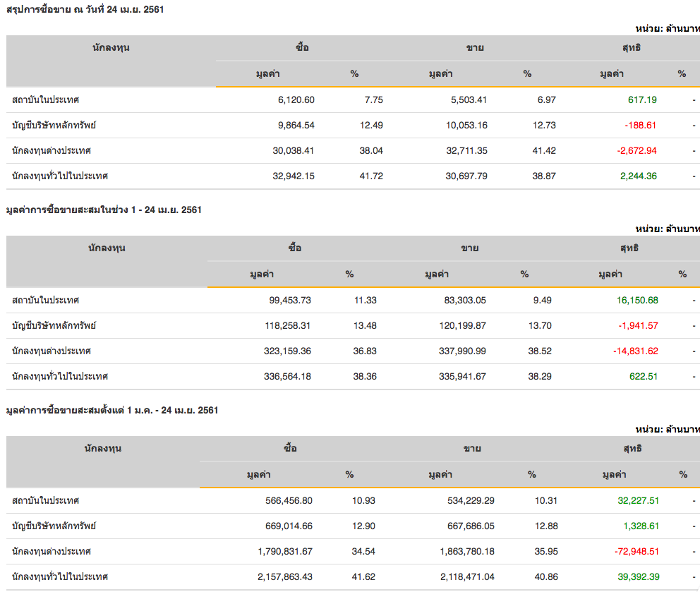Image resolution: width=700 pixels, height=592 pixels.
Task: Click percentage 6.97
Action: pos(546,100)
